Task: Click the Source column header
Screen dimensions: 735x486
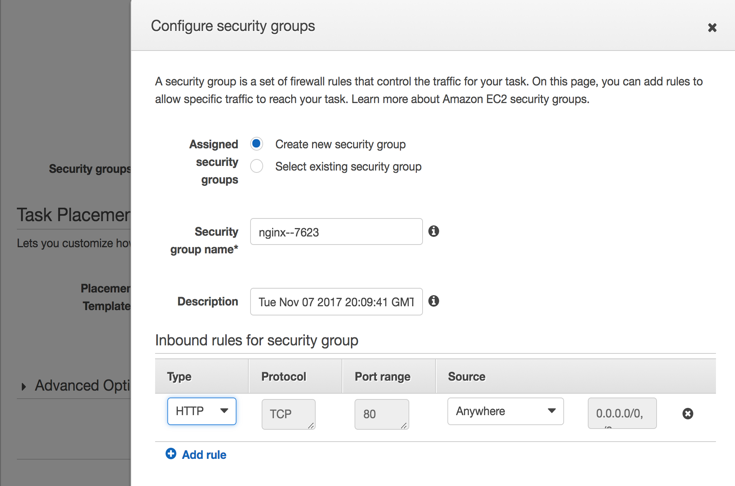Action: point(467,377)
